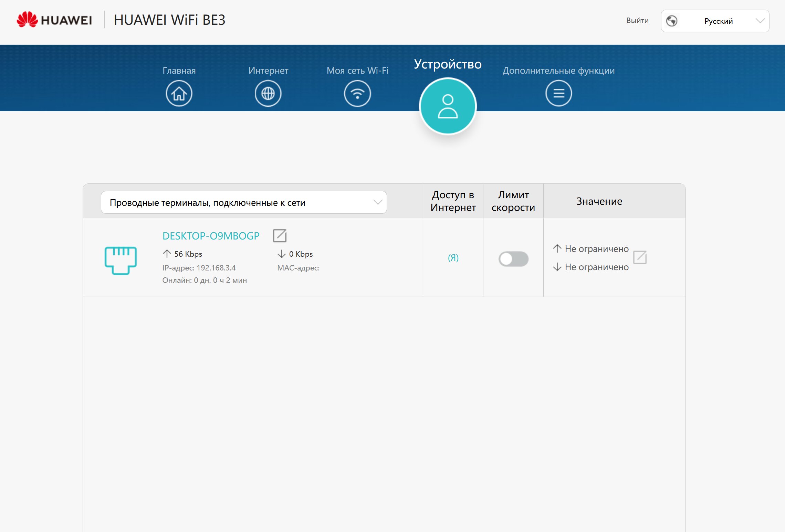Select the IP-адрес 192.168.3.4 text
This screenshot has height=532, width=785.
[x=199, y=268]
